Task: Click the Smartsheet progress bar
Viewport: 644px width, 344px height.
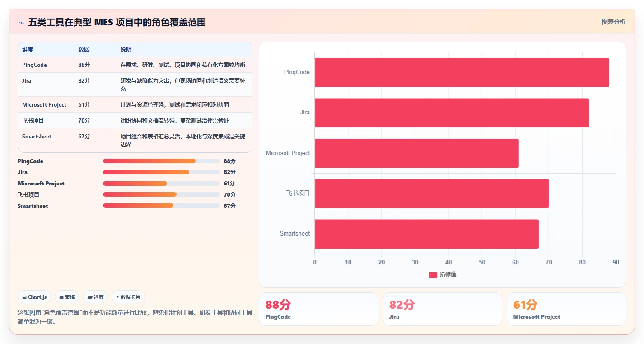Action: point(161,206)
